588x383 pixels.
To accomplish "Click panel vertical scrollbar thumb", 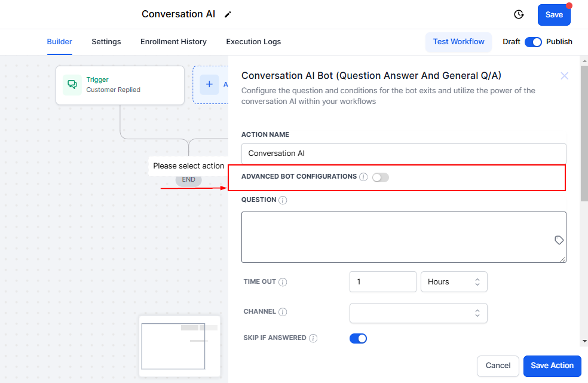I will 584,134.
